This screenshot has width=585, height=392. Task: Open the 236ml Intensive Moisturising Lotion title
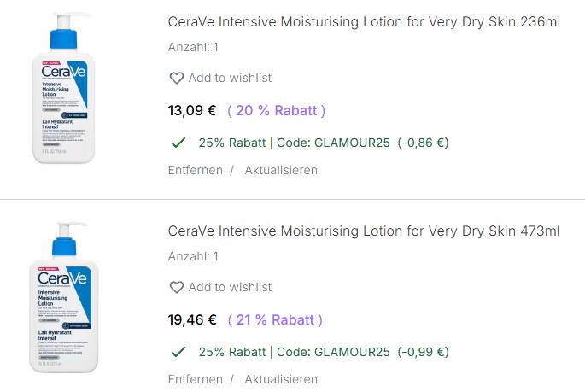364,21
